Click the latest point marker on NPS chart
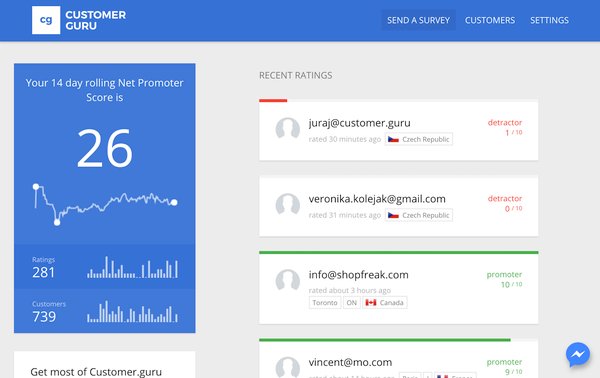Viewport: 600px width, 378px height. click(174, 202)
